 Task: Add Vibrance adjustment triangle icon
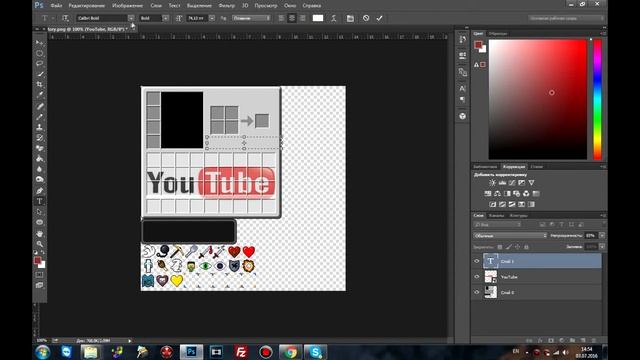coord(531,183)
